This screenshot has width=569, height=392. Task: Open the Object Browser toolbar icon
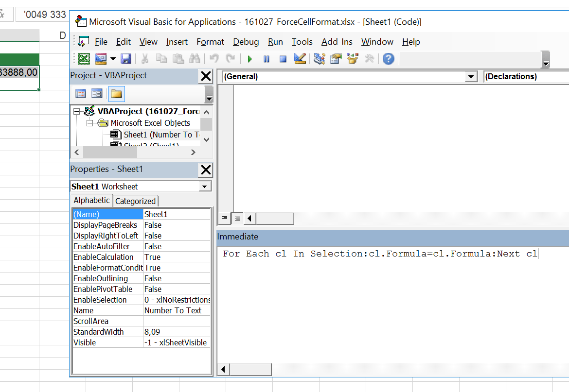353,59
